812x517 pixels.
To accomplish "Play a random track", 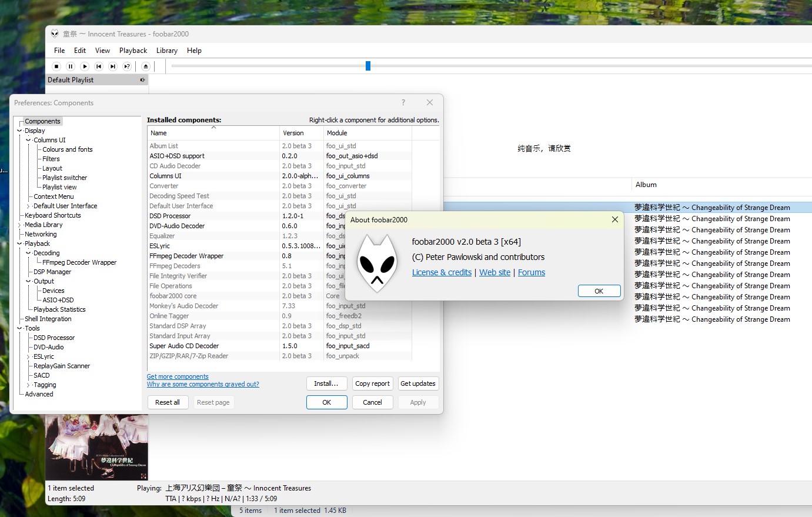I will [127, 66].
